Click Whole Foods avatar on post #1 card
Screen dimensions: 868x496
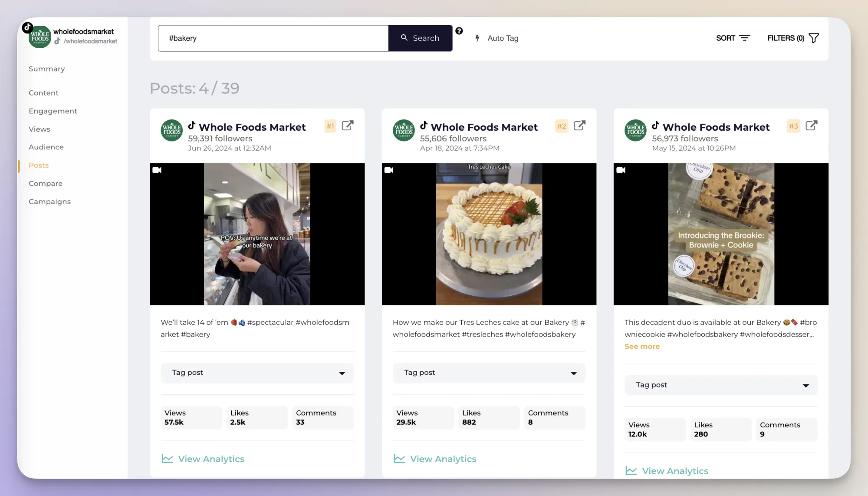[x=172, y=130]
